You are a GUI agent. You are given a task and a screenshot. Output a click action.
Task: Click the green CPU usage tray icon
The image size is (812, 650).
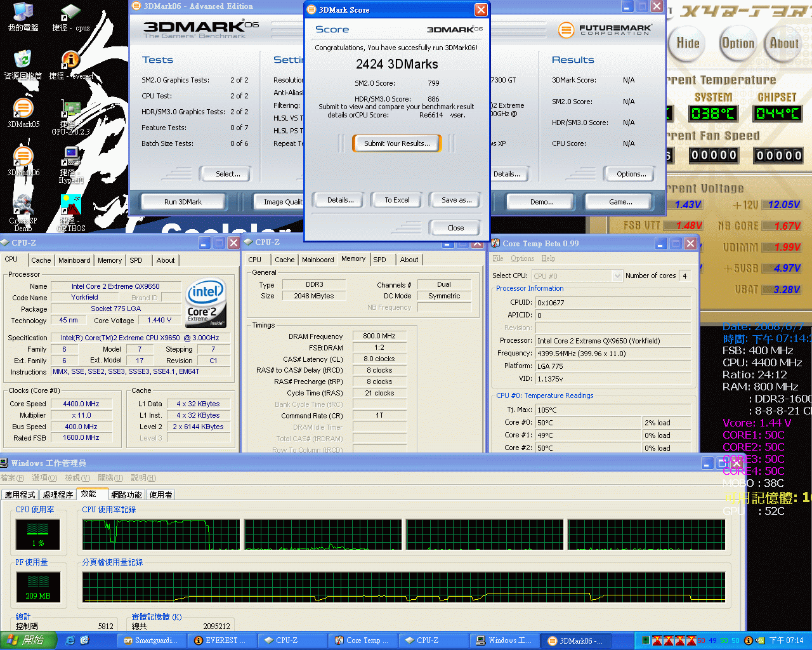pyautogui.click(x=646, y=640)
